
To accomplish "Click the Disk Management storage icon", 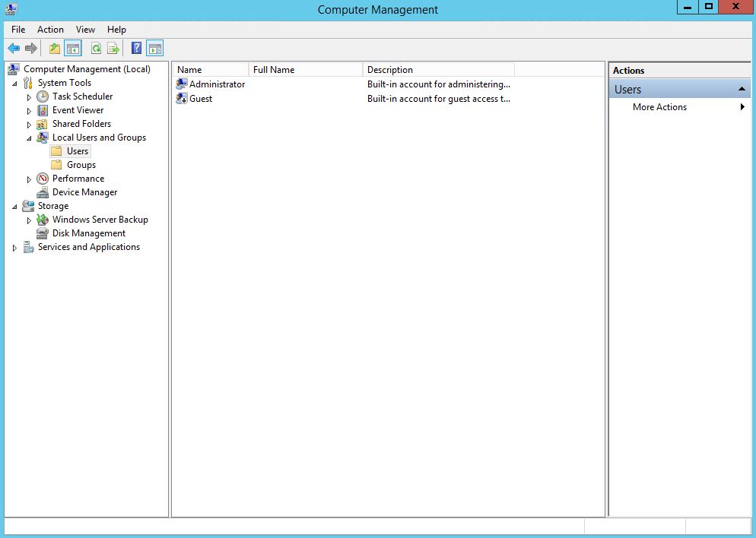I will point(41,233).
